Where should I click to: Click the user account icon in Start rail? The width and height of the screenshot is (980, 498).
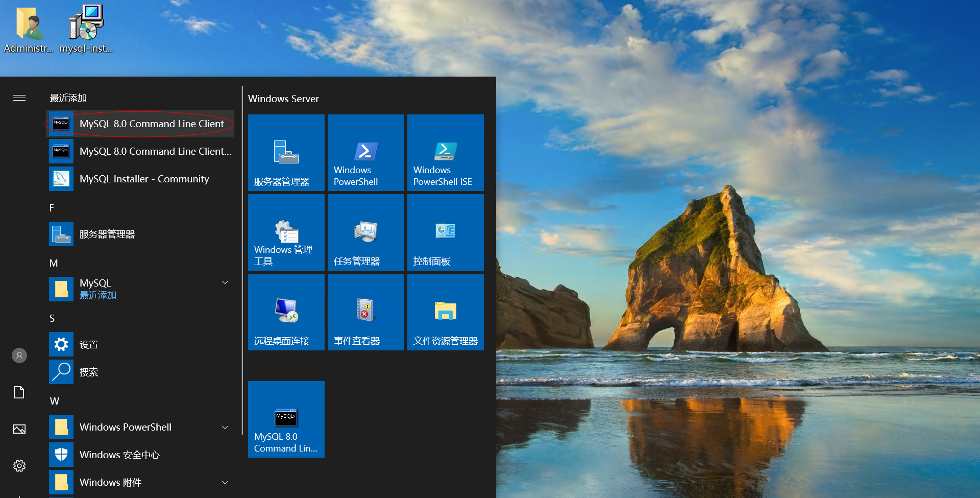pos(19,355)
